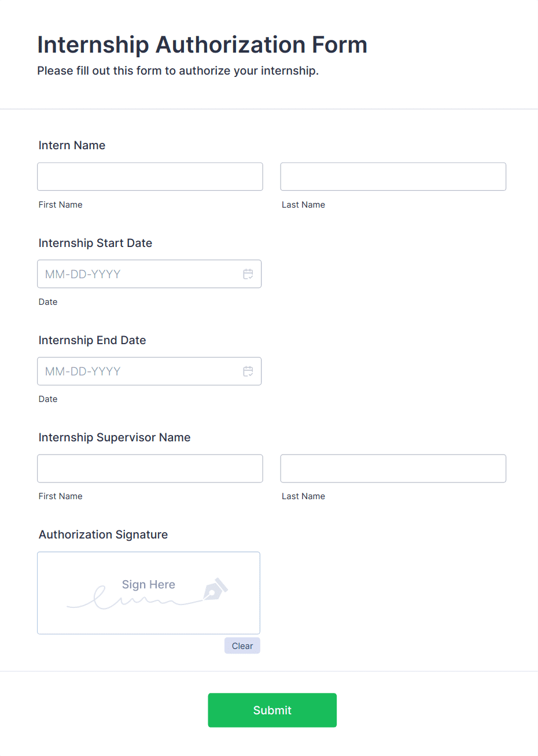Click the "Internship Start Date" label
The height and width of the screenshot is (756, 538).
(95, 243)
